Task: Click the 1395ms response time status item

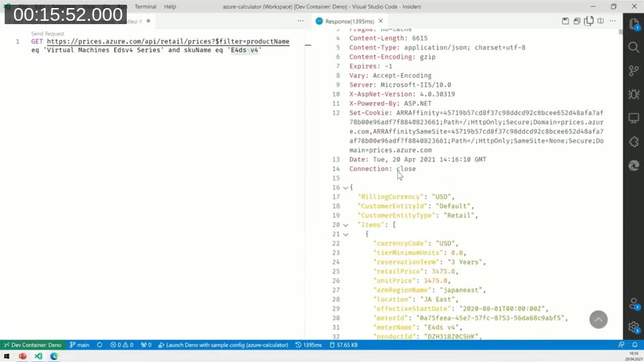Action: tap(309, 345)
